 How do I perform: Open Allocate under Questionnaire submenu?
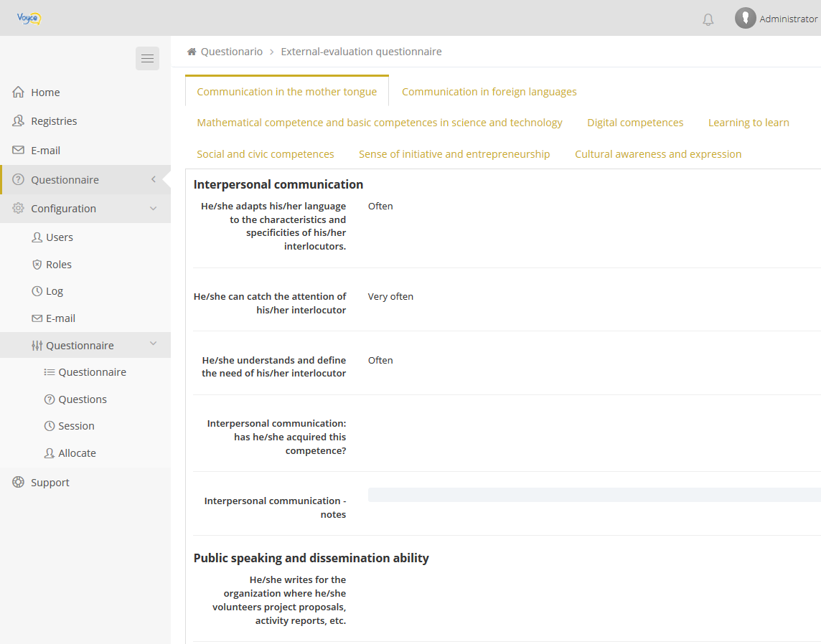pos(77,453)
